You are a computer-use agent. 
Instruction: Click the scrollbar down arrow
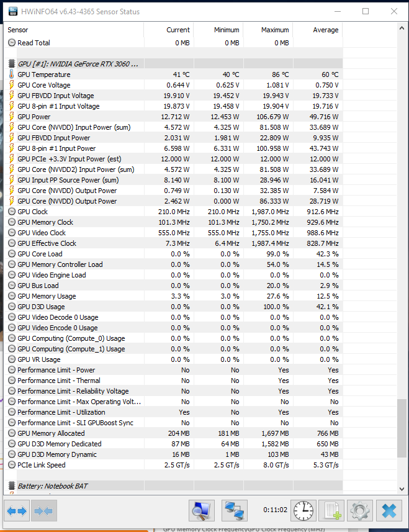point(402,489)
